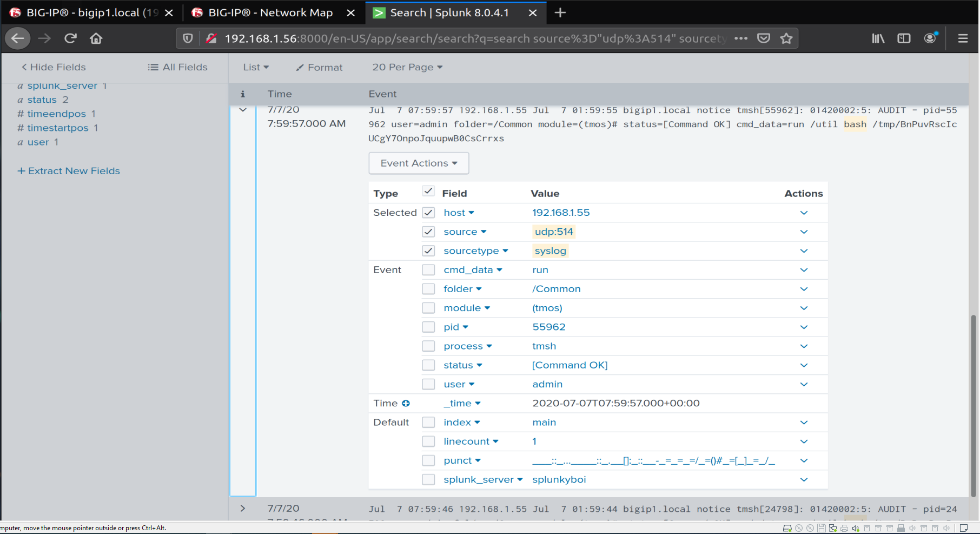Open the browser home page
The image size is (980, 534).
coord(96,38)
